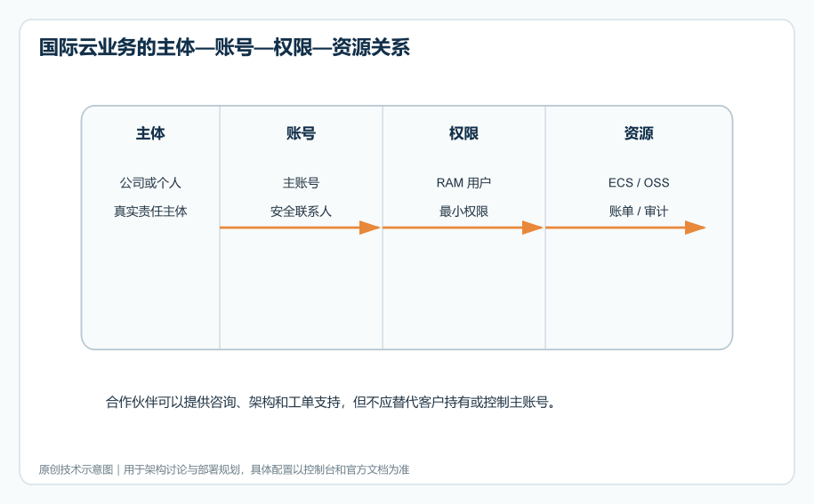The width and height of the screenshot is (814, 504).
Task: Select the 账号 column heading
Action: tap(301, 133)
